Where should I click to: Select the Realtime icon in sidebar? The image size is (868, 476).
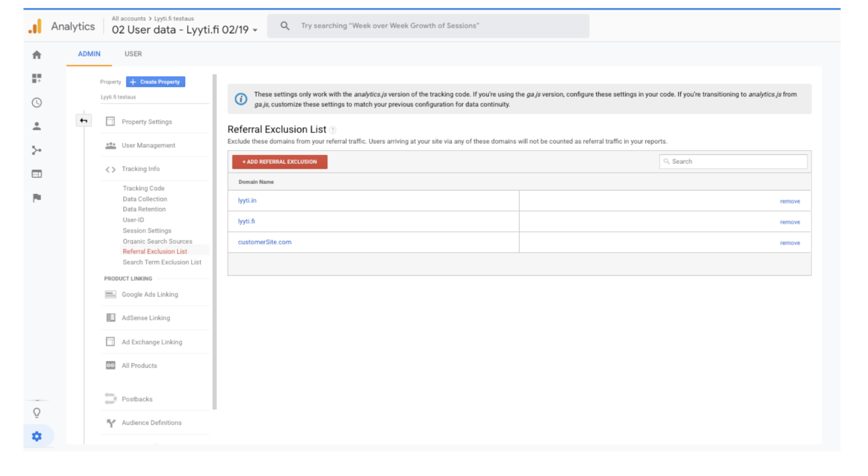point(36,103)
